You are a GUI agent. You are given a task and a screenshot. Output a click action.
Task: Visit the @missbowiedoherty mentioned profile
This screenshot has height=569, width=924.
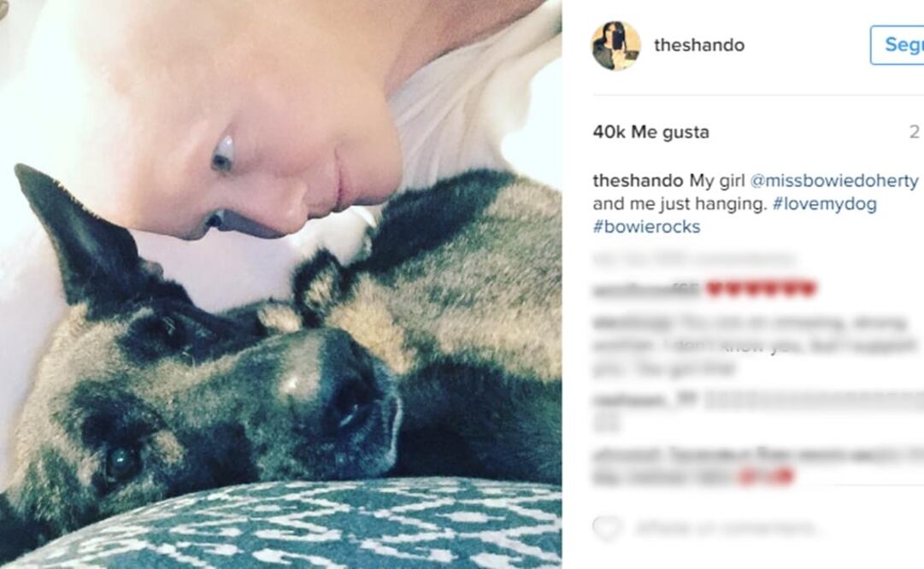pos(834,181)
